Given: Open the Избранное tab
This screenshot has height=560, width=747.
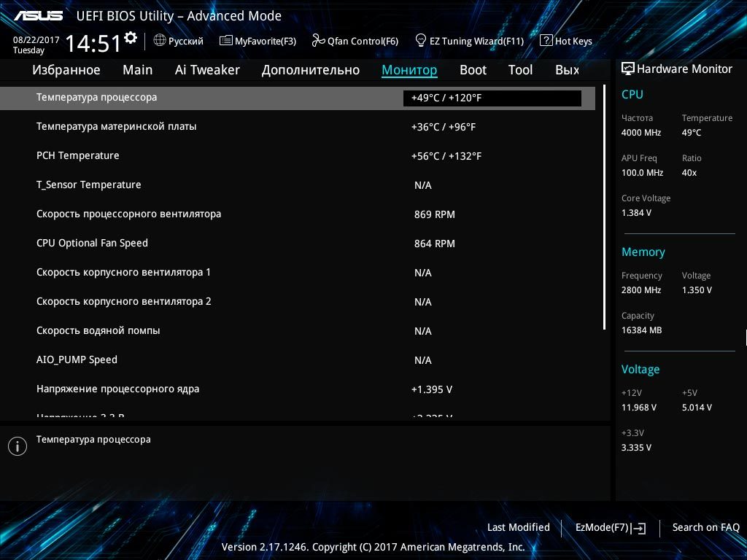Looking at the screenshot, I should point(66,70).
